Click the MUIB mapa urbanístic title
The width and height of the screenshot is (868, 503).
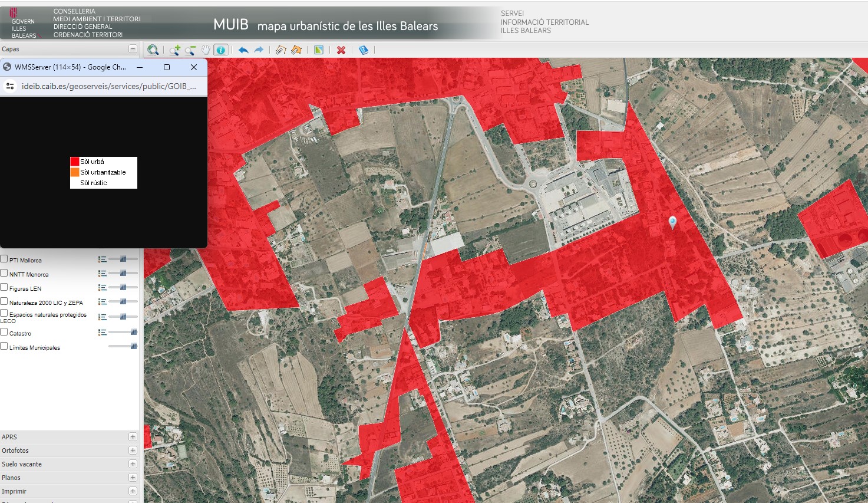click(326, 25)
